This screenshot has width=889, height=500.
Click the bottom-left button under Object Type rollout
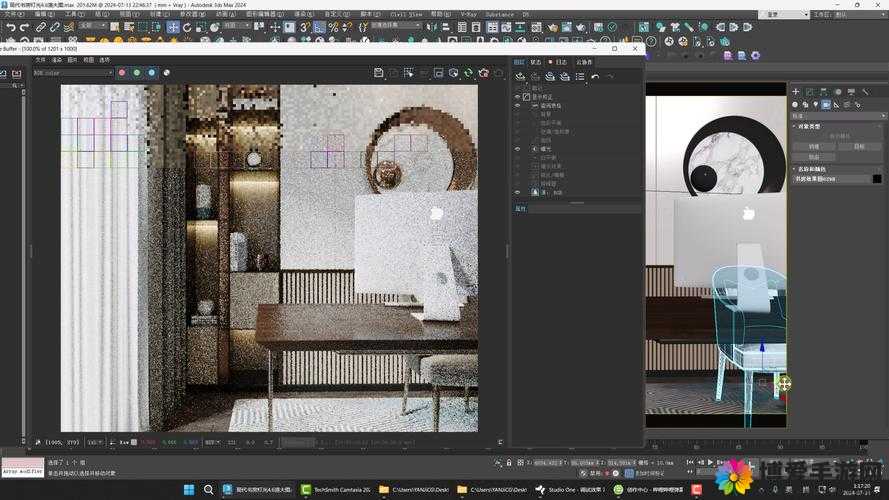pos(814,157)
